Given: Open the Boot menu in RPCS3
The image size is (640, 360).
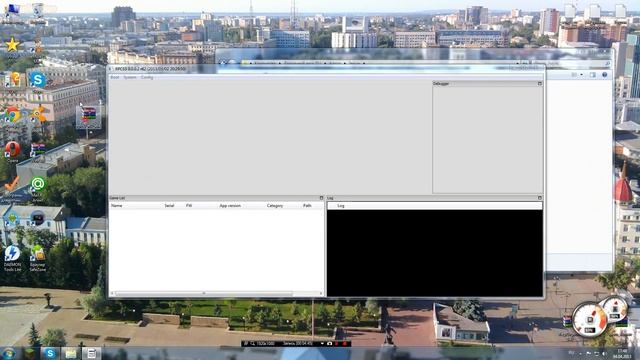Looking at the screenshot, I should pyautogui.click(x=115, y=77).
